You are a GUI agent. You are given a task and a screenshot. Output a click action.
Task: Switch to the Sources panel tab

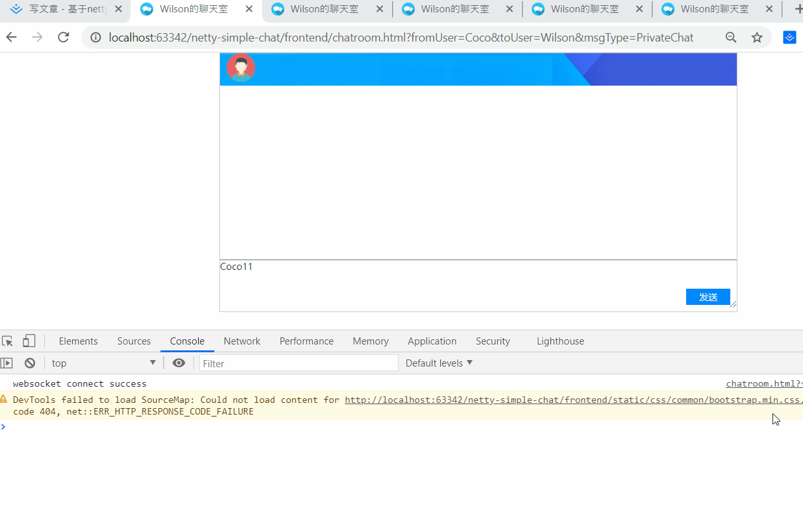tap(134, 341)
